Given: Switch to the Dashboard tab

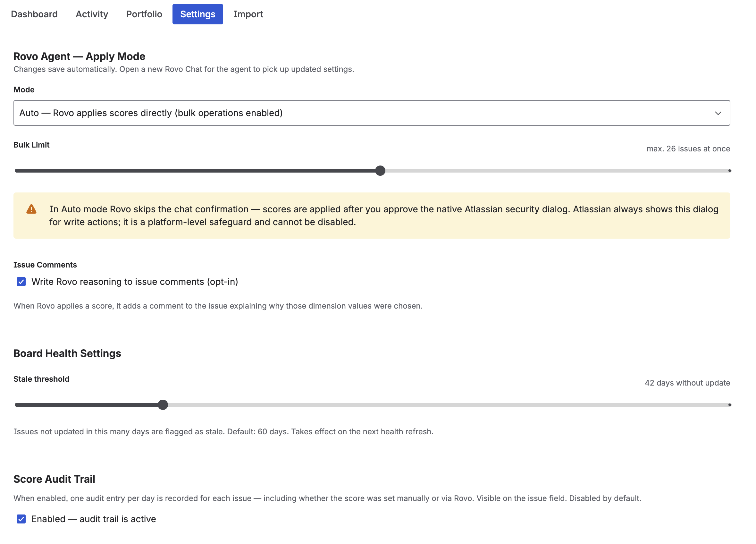Looking at the screenshot, I should 34,14.
